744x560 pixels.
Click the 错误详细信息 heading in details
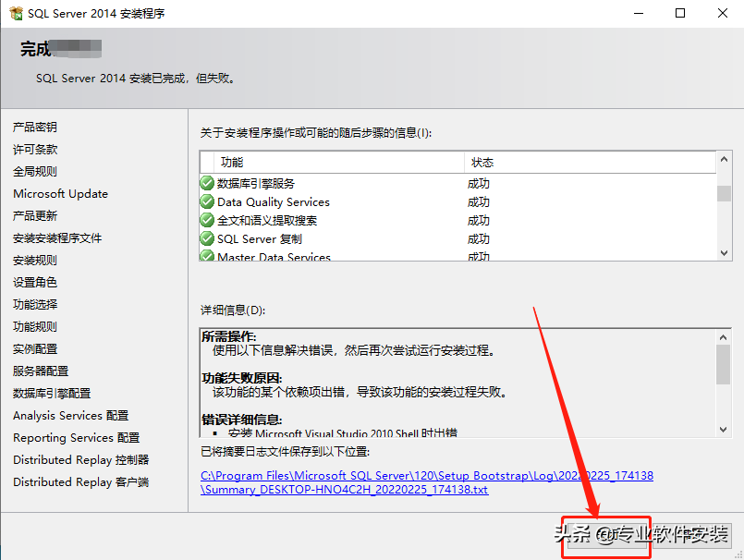coord(241,420)
